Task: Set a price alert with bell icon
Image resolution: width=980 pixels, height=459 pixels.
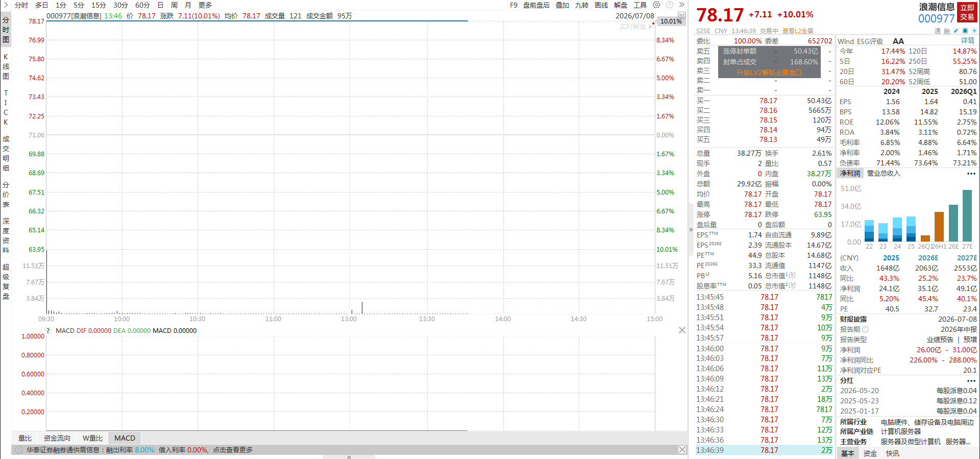Action: 965,31
